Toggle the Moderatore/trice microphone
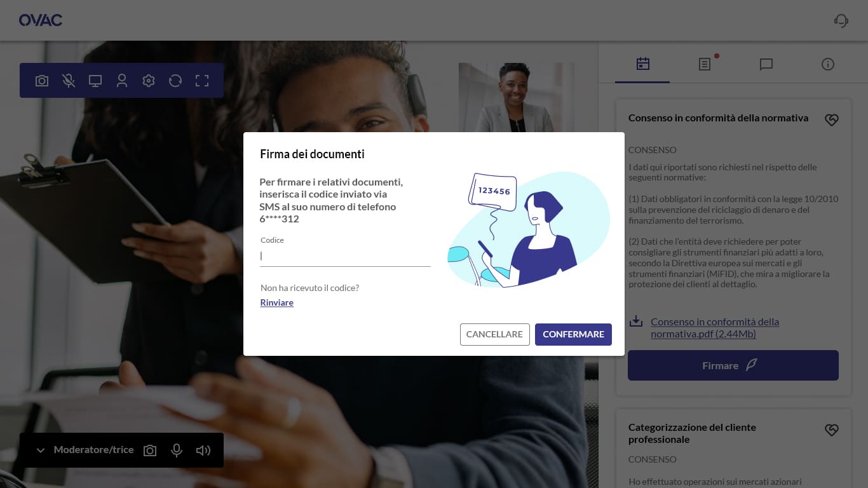 [x=177, y=451]
